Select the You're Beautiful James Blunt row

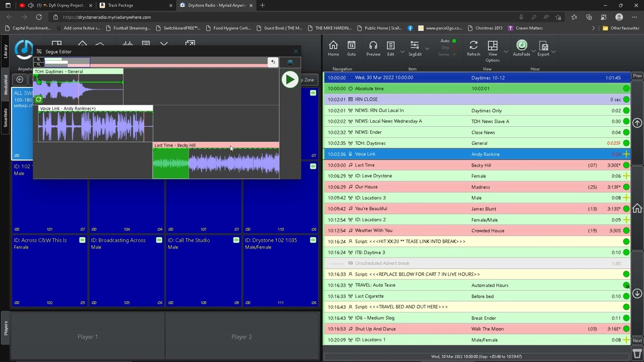click(477, 209)
